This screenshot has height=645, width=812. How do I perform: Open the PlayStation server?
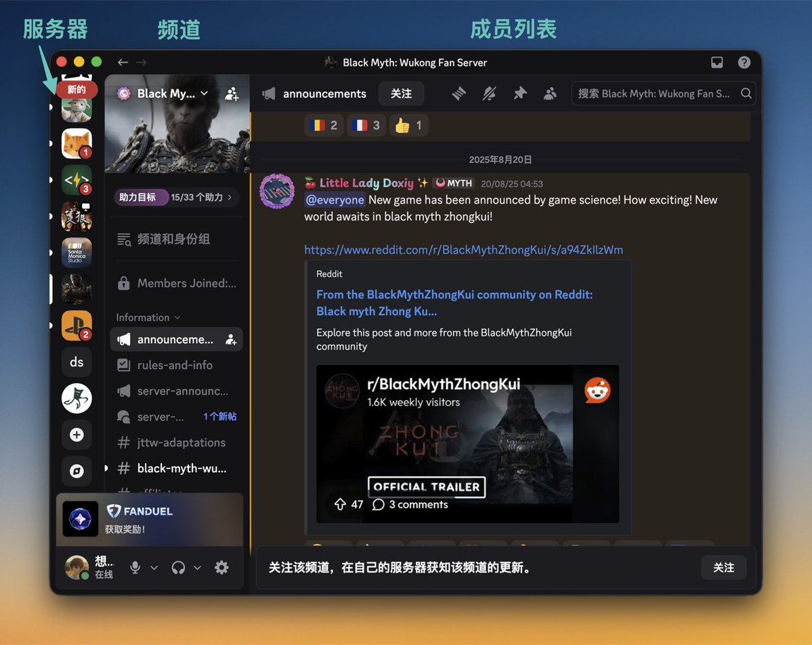(77, 325)
